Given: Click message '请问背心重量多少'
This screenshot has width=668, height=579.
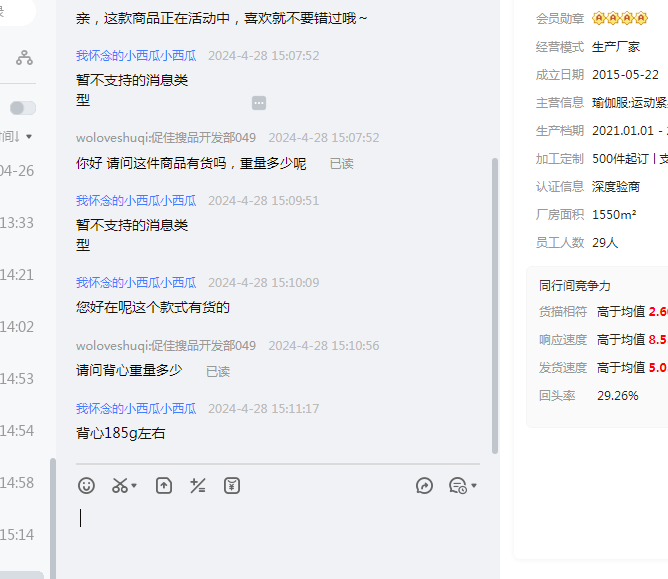Looking at the screenshot, I should tap(129, 370).
